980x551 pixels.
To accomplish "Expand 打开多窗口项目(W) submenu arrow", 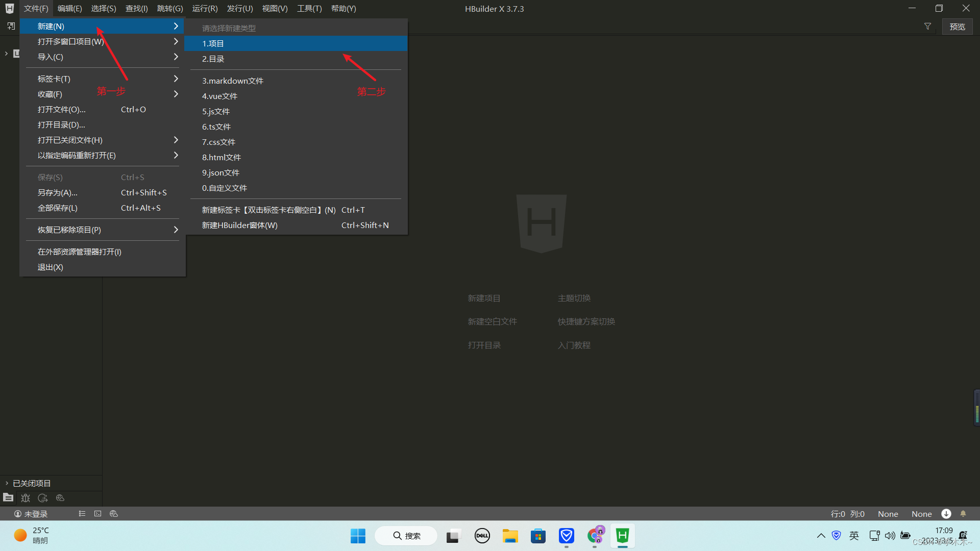I will point(176,41).
